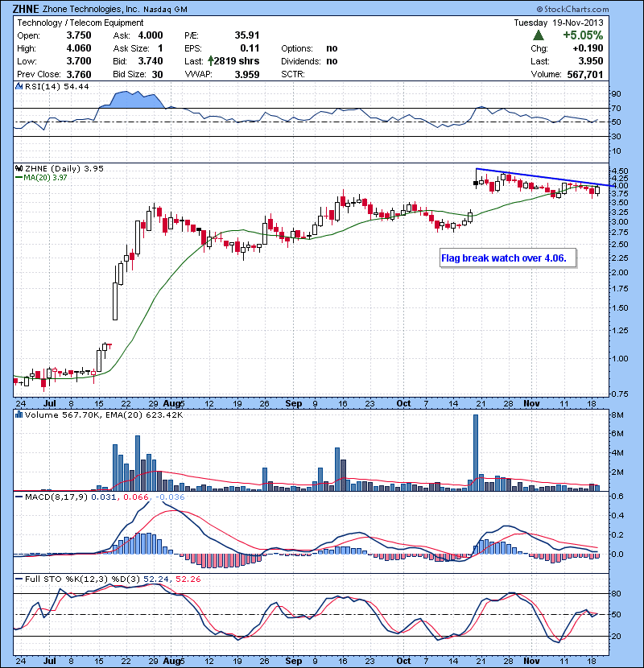Click the VWAP value 3.959
Image resolution: width=644 pixels, height=668 pixels.
(x=243, y=73)
